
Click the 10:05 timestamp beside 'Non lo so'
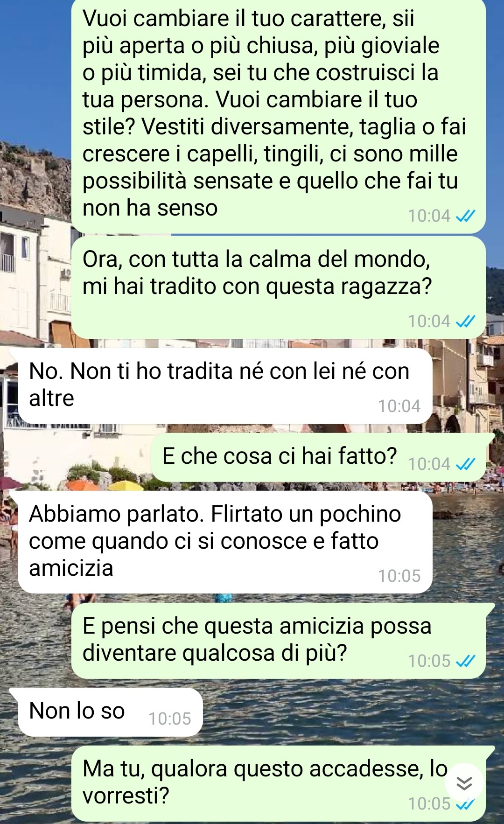tap(170, 719)
